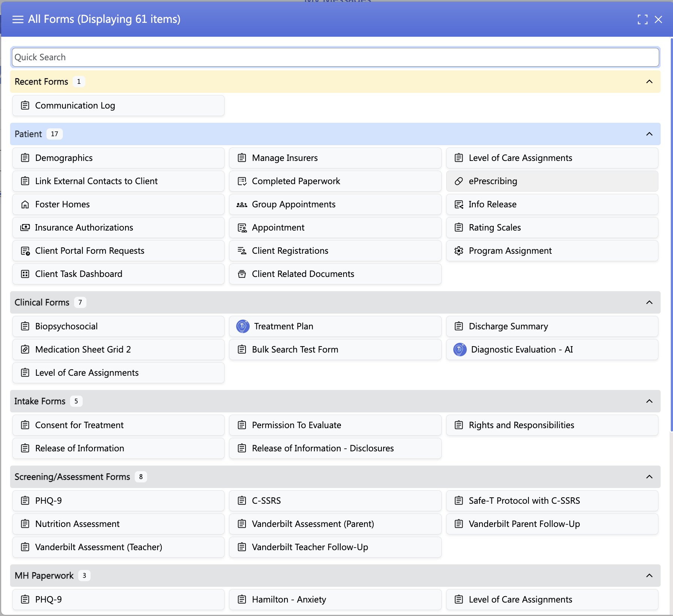The width and height of the screenshot is (673, 616).
Task: Open Level of Care Assignments under Patient
Action: [x=552, y=158]
